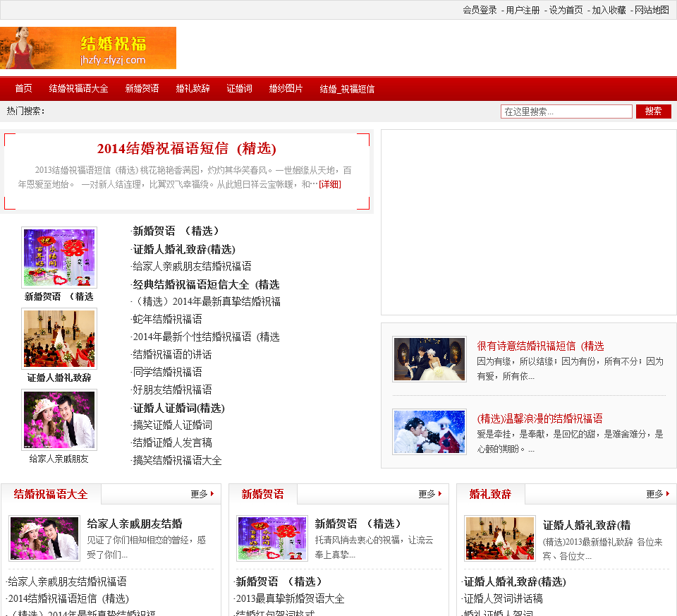Click the red [详细] link

330,184
